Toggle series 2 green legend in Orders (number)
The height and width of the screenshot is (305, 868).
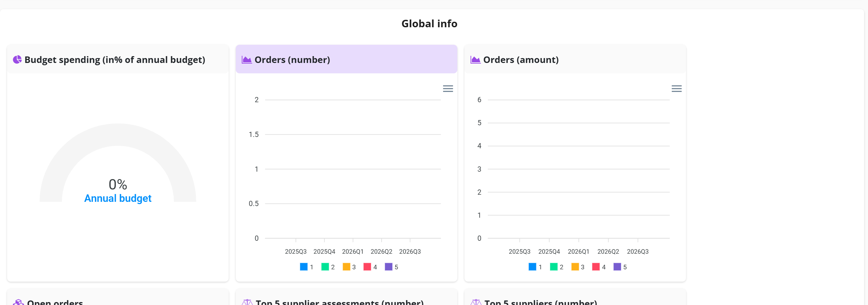[328, 267]
